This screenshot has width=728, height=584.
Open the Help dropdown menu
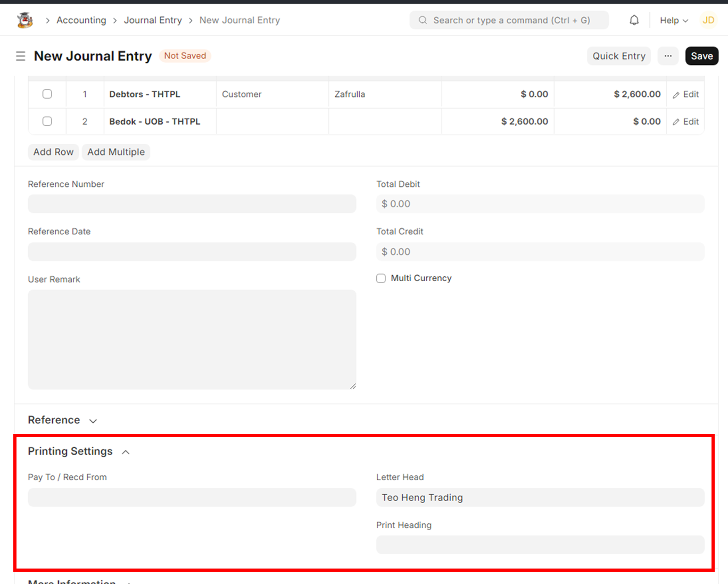(674, 20)
